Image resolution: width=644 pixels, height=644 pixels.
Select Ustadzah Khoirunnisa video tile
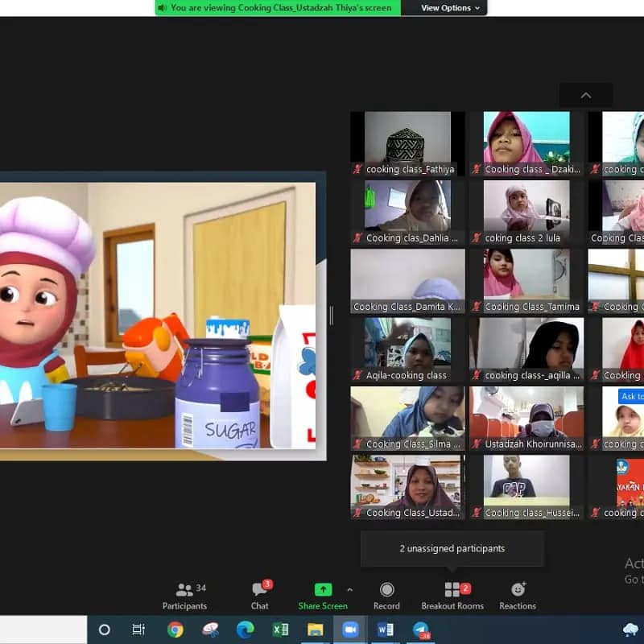(x=526, y=418)
